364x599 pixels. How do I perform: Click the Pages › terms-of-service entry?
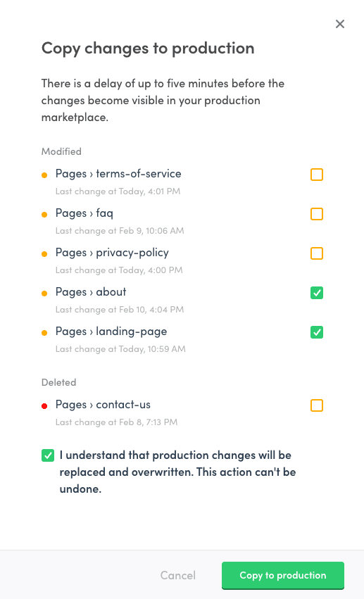pos(118,174)
